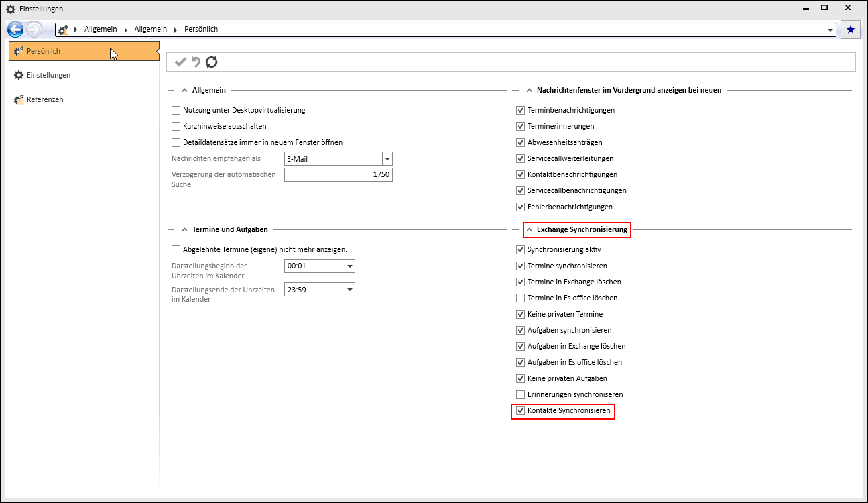Uncheck Servicecallweiterleitungen
Viewport: 868px width, 503px height.
coord(521,158)
